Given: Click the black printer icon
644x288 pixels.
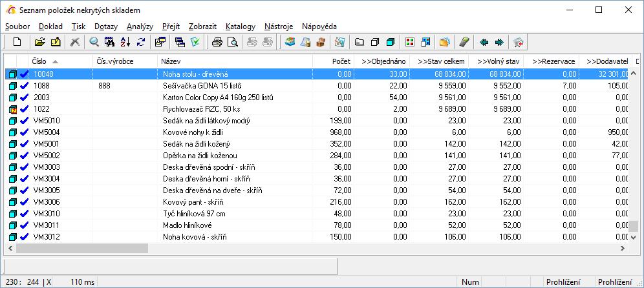Looking at the screenshot, I should [x=217, y=42].
